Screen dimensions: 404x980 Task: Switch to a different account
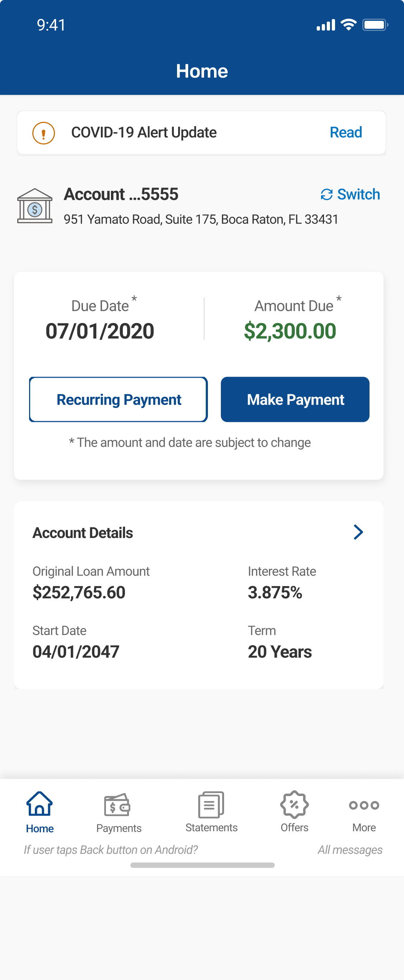(358, 194)
